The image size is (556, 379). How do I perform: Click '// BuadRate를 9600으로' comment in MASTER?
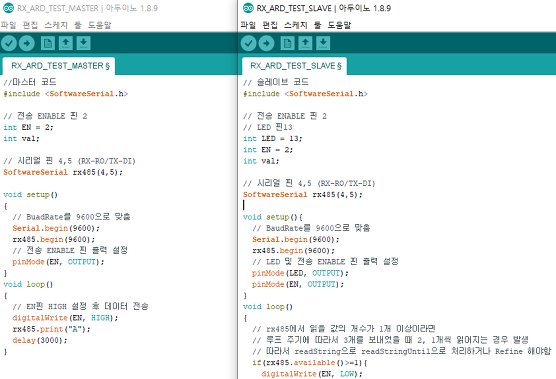click(72, 217)
